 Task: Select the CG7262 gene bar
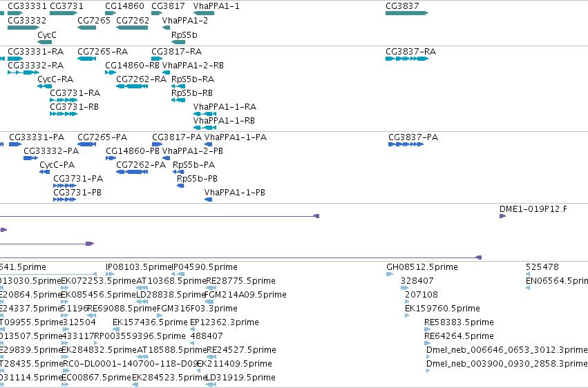click(x=132, y=28)
